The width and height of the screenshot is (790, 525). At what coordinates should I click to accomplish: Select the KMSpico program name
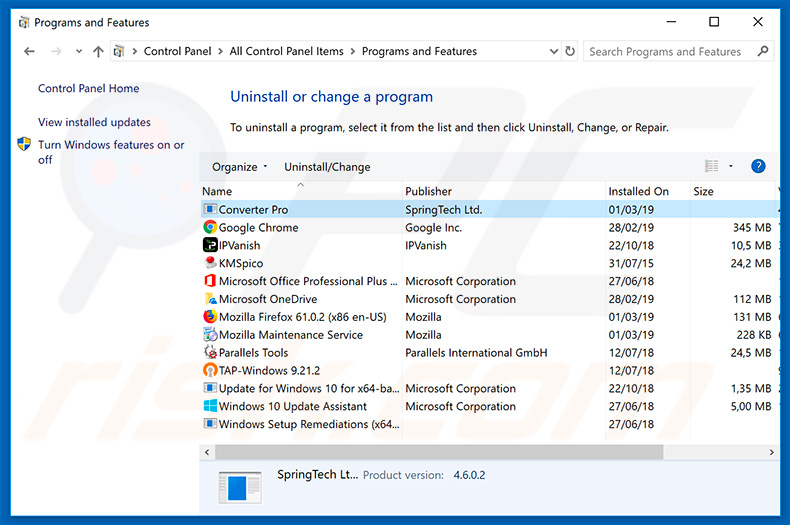point(241,263)
